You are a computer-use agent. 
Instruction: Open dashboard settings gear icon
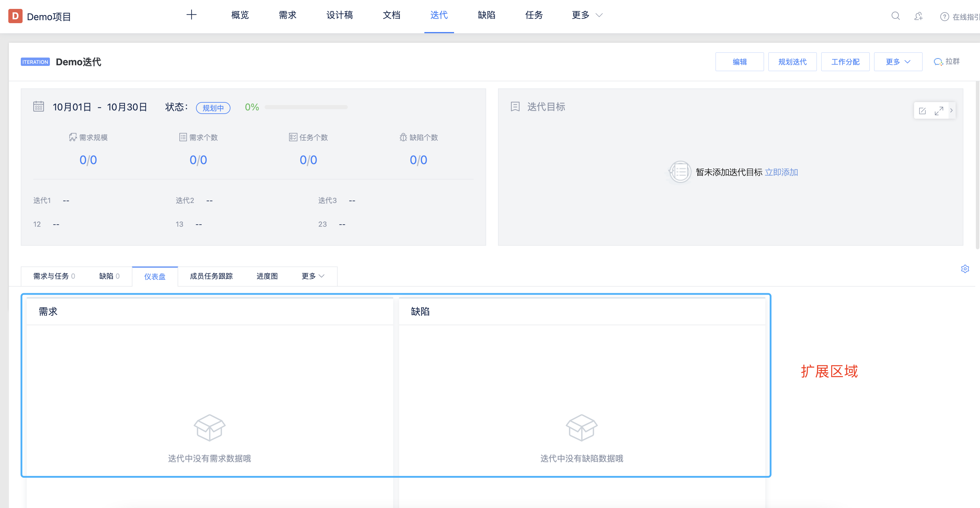(965, 269)
